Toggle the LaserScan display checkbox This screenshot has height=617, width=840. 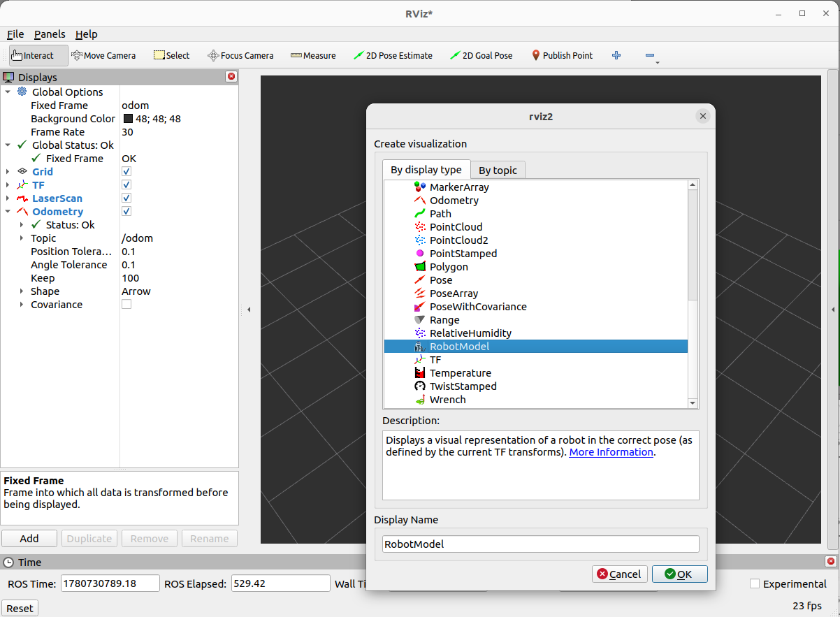[126, 198]
